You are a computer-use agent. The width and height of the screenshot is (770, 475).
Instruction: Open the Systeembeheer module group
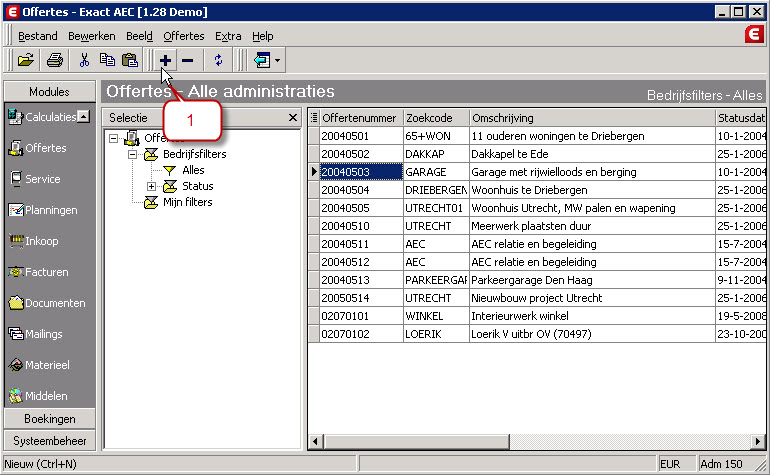point(49,440)
